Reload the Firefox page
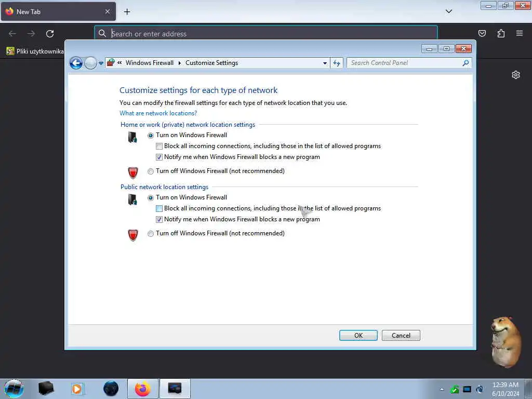This screenshot has height=399, width=532. coord(50,34)
